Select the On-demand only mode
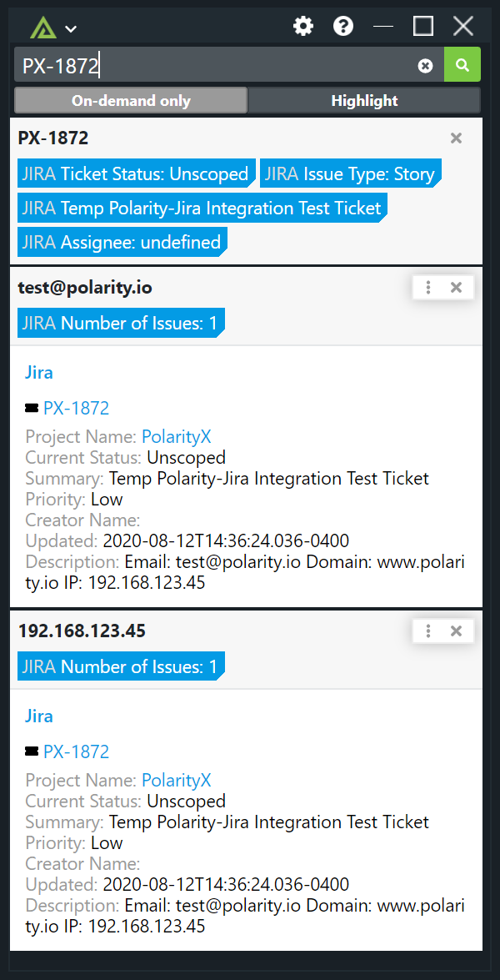 coord(131,101)
